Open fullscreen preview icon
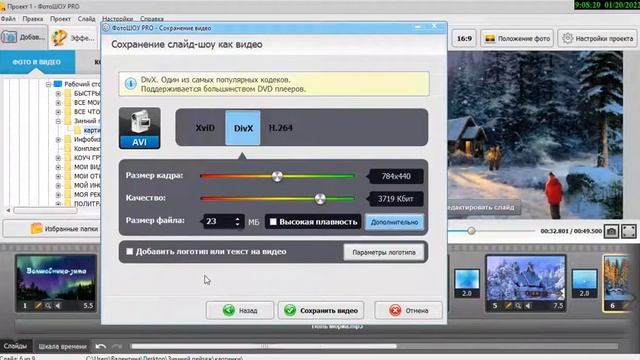The height and width of the screenshot is (360, 640). tap(629, 231)
